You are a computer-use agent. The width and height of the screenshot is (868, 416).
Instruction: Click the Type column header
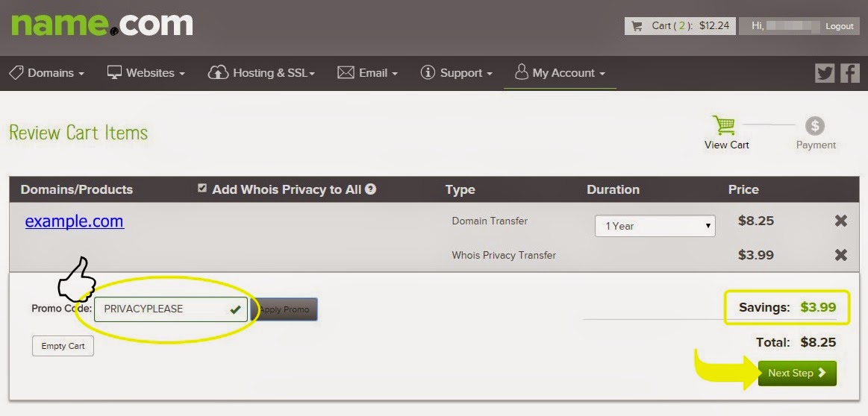(x=460, y=190)
